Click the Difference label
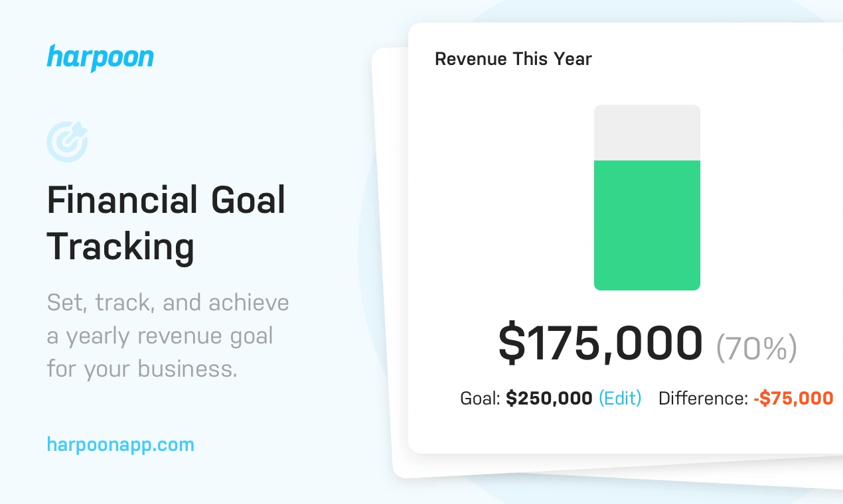 [x=703, y=399]
